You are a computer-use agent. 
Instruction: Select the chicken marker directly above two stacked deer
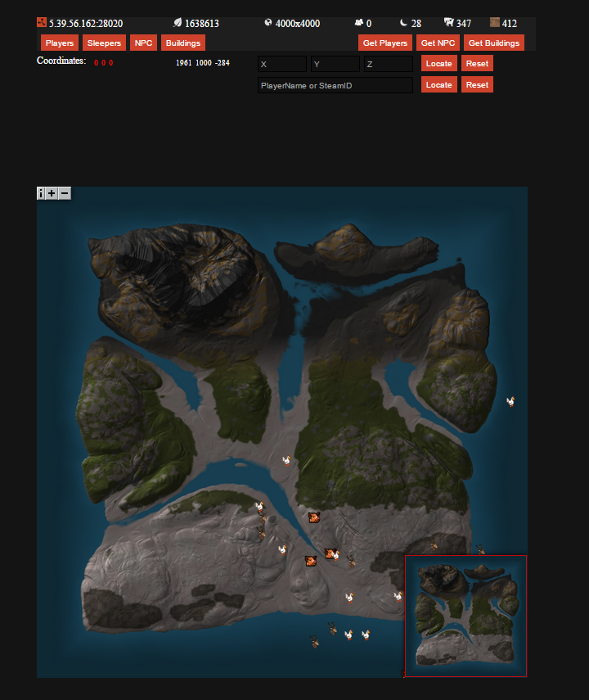tap(259, 506)
